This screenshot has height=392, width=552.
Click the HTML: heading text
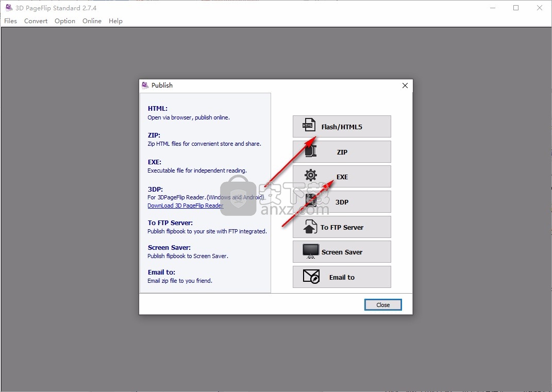click(x=158, y=108)
